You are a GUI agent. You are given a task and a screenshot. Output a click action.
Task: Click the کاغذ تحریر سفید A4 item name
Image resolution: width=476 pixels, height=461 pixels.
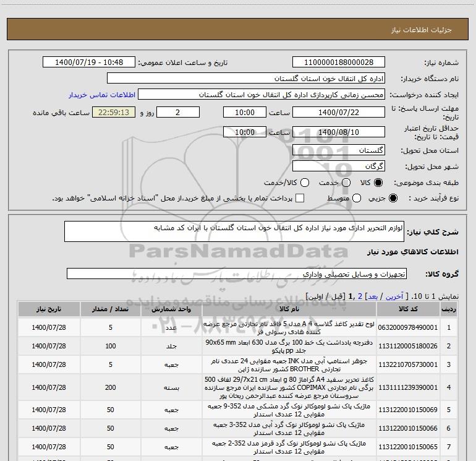[289, 387]
